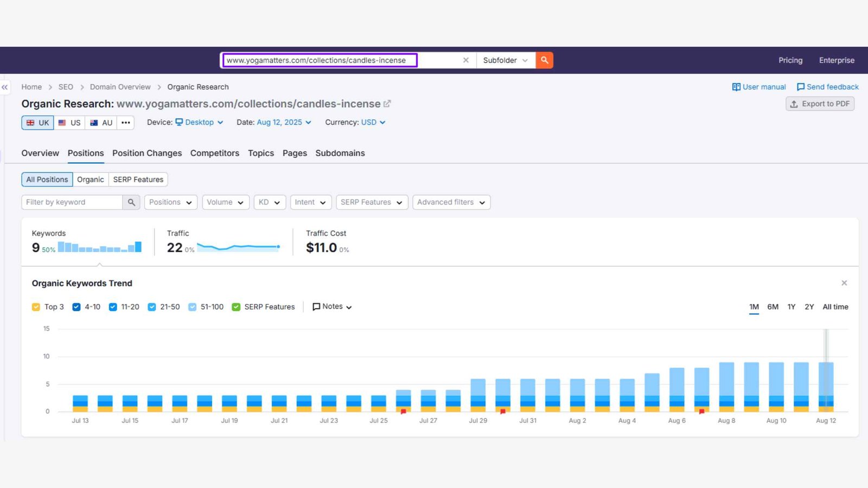Toggle the 21-50 positions checkbox
Viewport: 868px width, 488px height.
(152, 307)
